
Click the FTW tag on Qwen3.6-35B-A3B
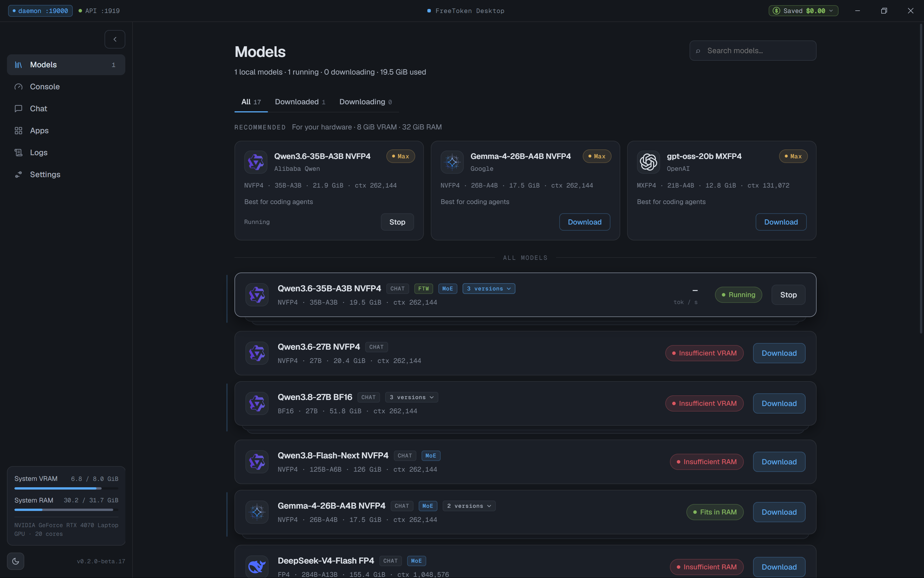423,289
